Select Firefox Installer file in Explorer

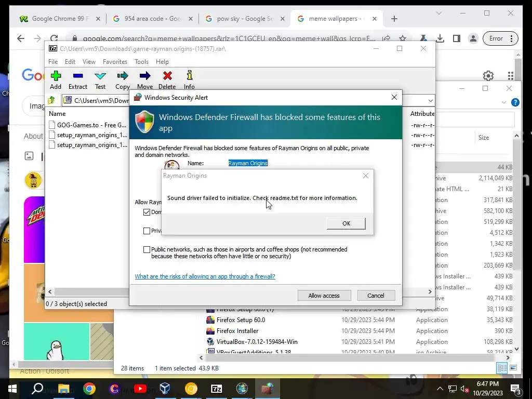(x=237, y=331)
